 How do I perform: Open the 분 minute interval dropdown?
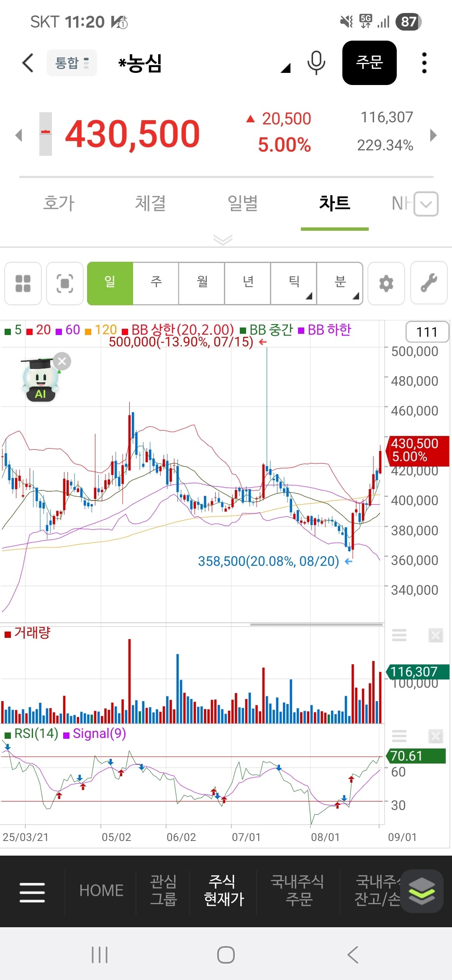click(340, 284)
